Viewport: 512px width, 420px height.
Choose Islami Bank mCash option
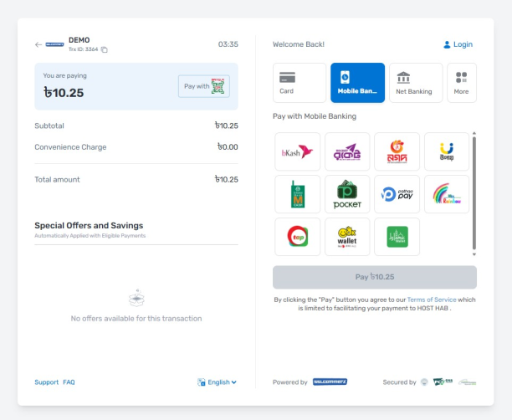[x=298, y=194]
